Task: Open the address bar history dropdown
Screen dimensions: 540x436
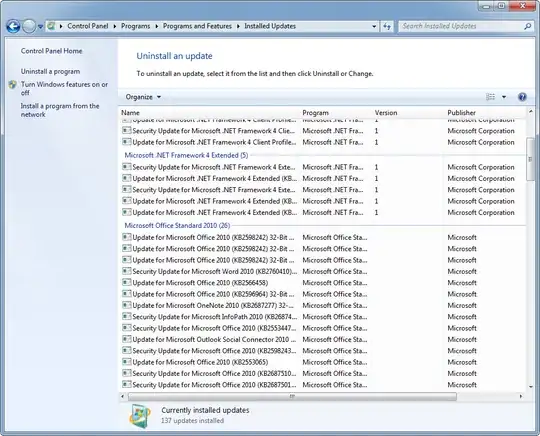Action: [374, 26]
